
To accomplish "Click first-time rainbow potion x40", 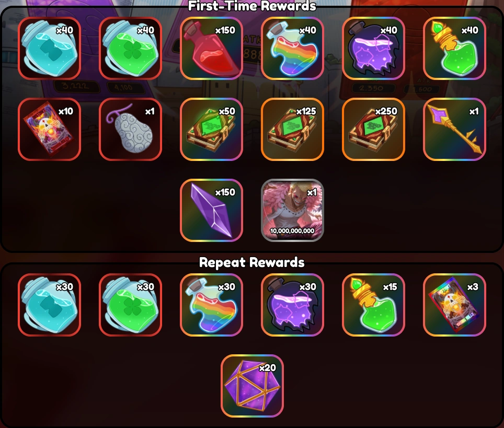I will tap(292, 48).
